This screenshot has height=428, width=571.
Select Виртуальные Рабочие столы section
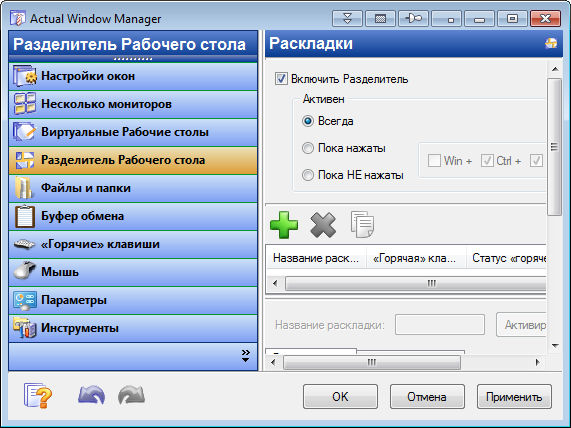133,132
